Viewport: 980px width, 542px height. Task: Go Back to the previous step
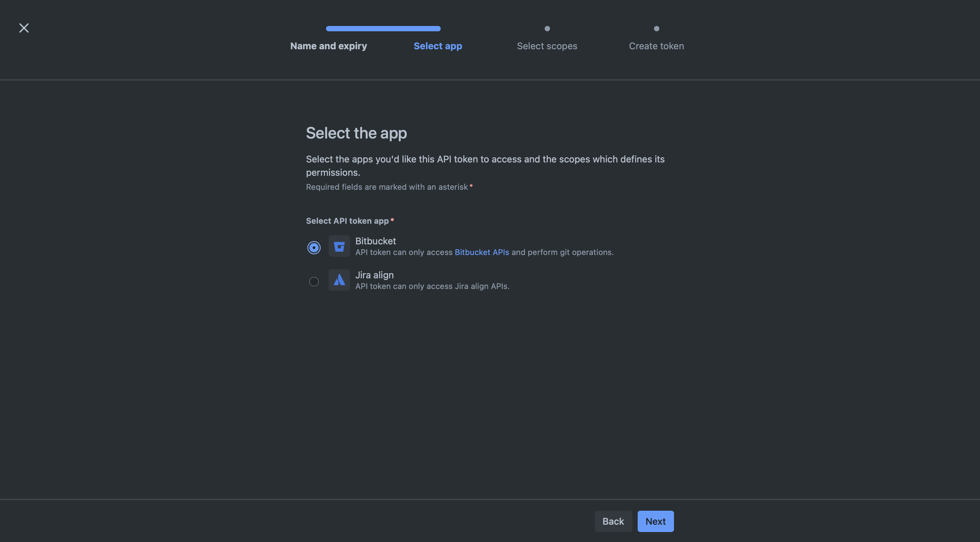point(613,521)
